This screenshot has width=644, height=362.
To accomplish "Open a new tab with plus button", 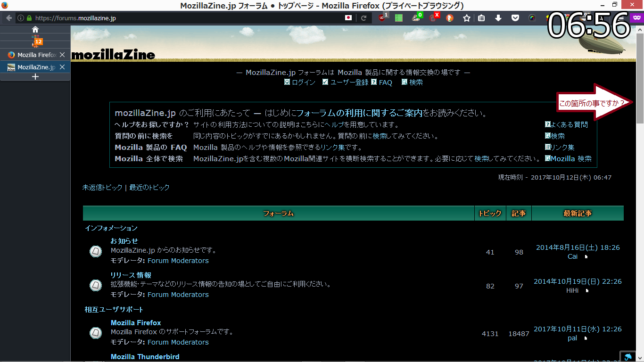I will (x=35, y=77).
